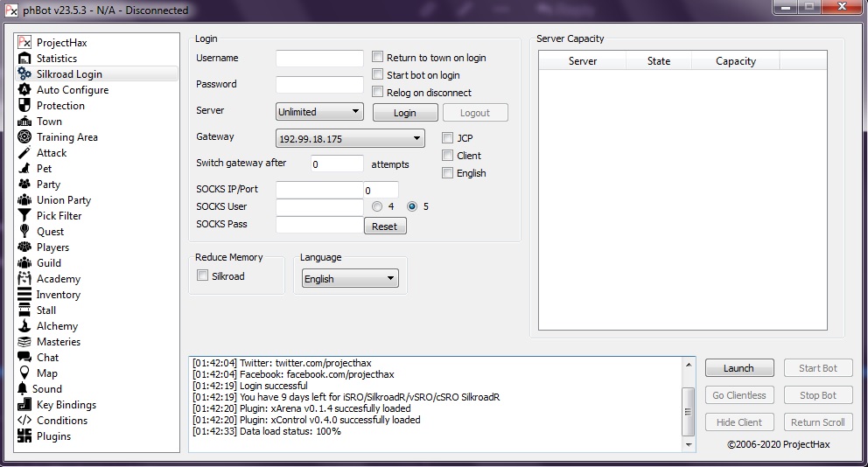Select SOCKS version 4 radio button

tap(377, 207)
